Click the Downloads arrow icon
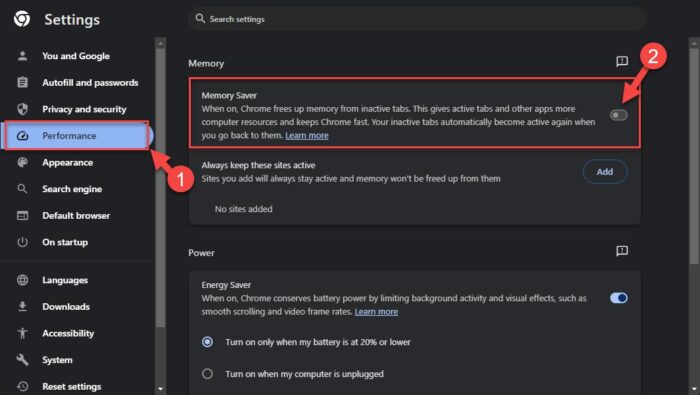The image size is (700, 395). tap(22, 307)
